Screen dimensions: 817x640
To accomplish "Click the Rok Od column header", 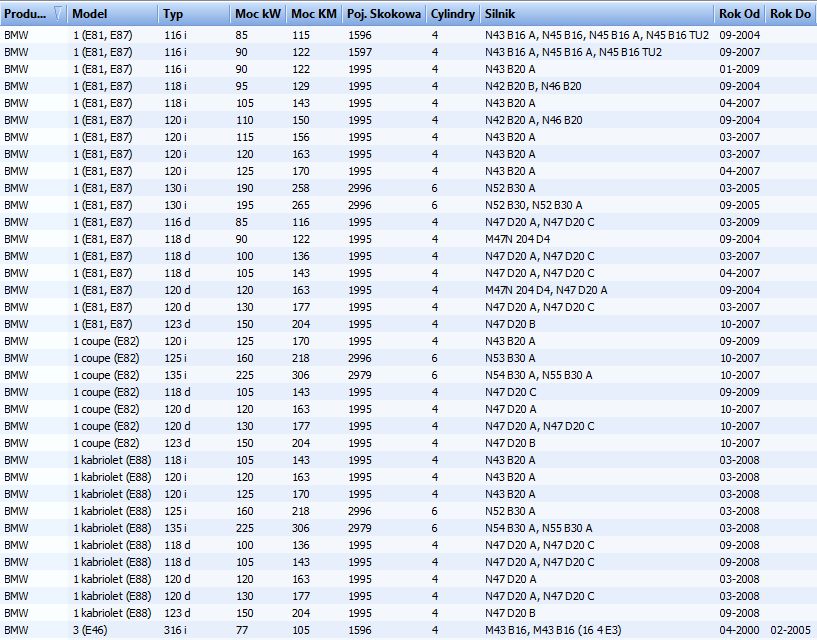I will point(739,14).
